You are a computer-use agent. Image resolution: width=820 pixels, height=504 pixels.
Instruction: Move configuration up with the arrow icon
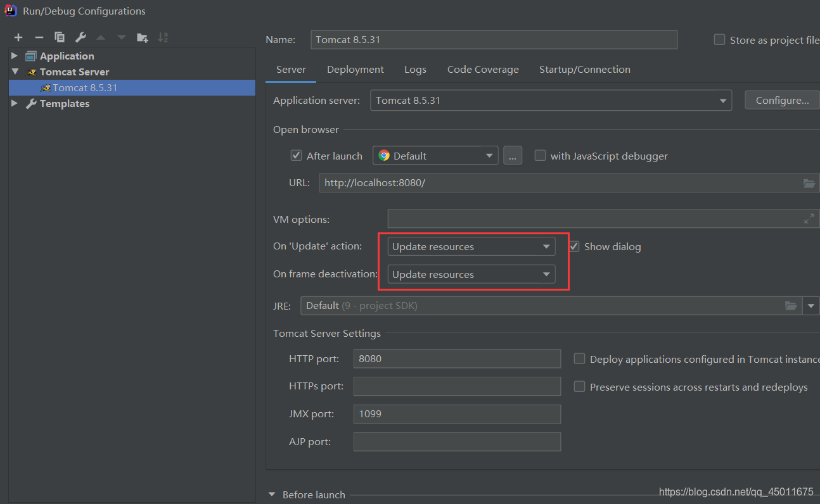(101, 37)
